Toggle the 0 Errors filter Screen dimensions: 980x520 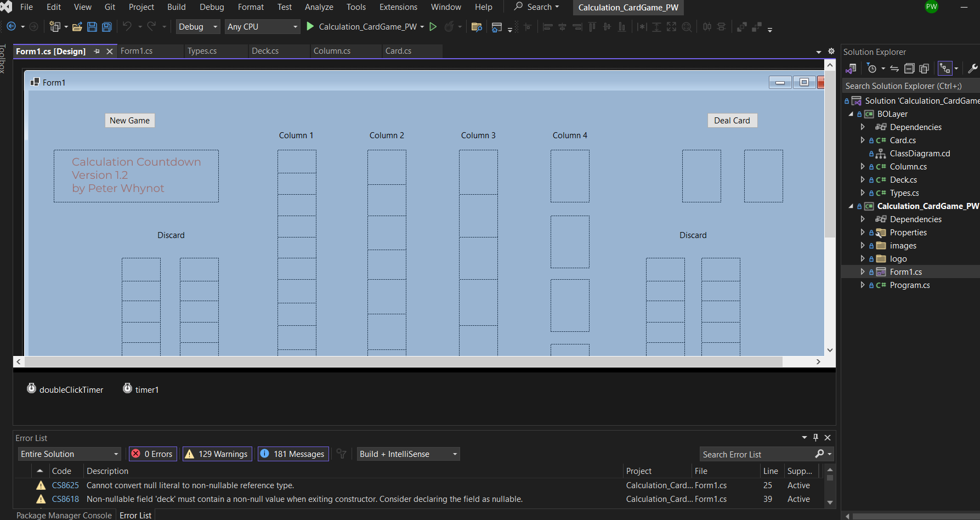pos(153,454)
